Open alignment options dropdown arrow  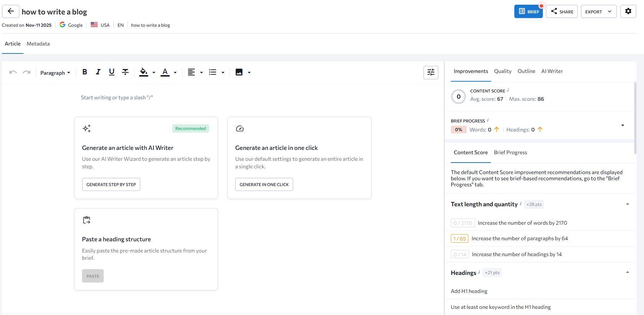[x=202, y=73]
